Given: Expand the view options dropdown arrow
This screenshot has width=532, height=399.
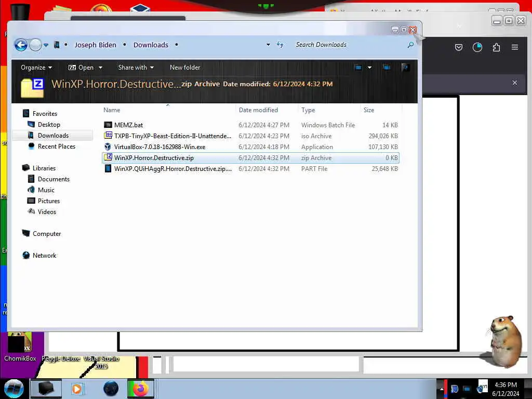Looking at the screenshot, I should click(x=369, y=68).
